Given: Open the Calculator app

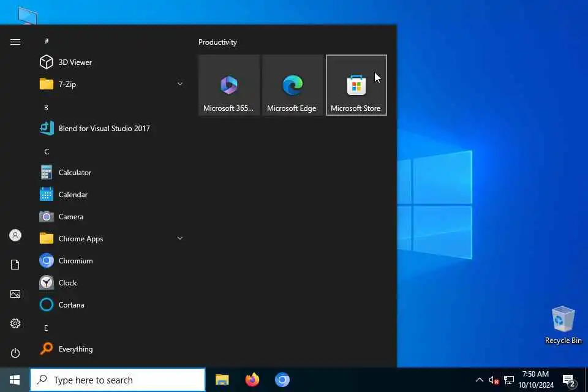Looking at the screenshot, I should (111, 173).
